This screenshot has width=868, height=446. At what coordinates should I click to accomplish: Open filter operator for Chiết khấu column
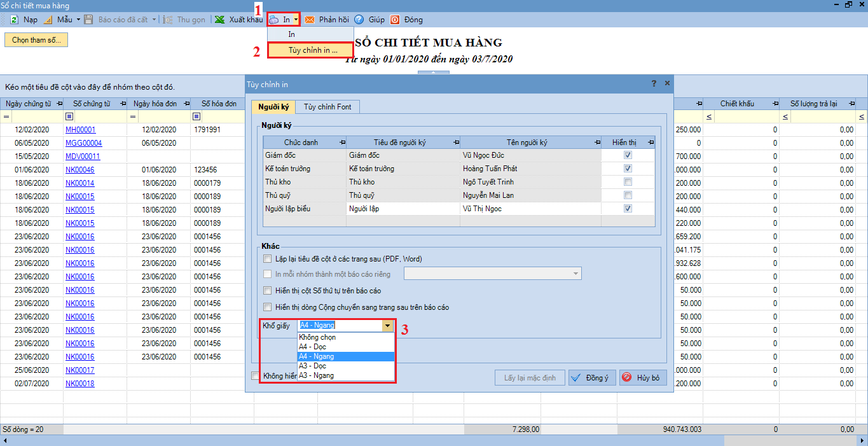708,116
